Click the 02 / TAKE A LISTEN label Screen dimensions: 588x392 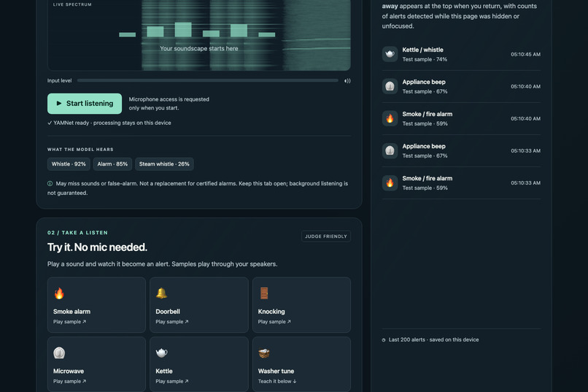(x=77, y=233)
